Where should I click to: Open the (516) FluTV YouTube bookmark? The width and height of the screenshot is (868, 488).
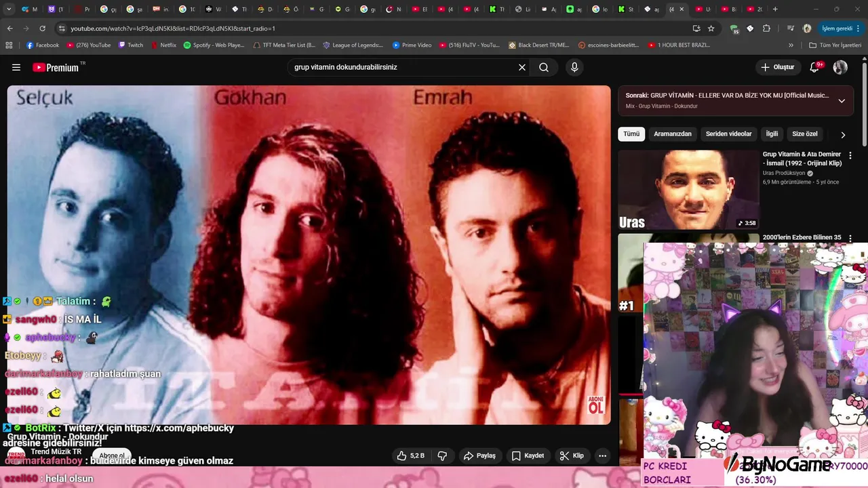pyautogui.click(x=470, y=45)
